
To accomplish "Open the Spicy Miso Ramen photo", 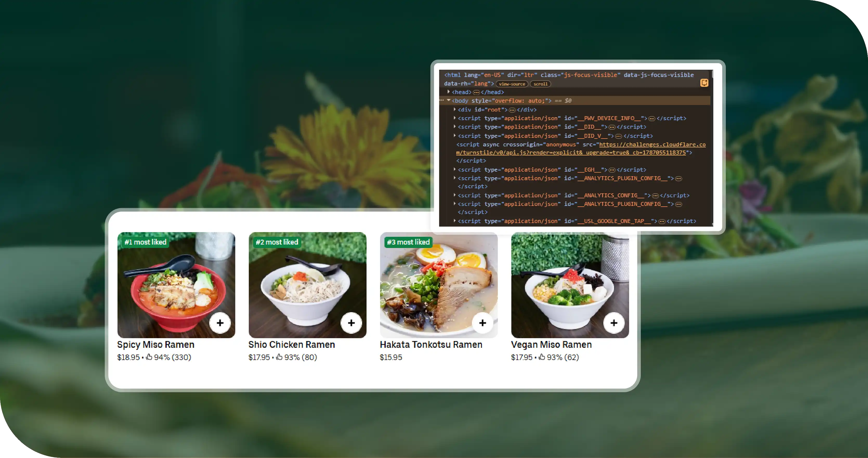I will [x=176, y=285].
